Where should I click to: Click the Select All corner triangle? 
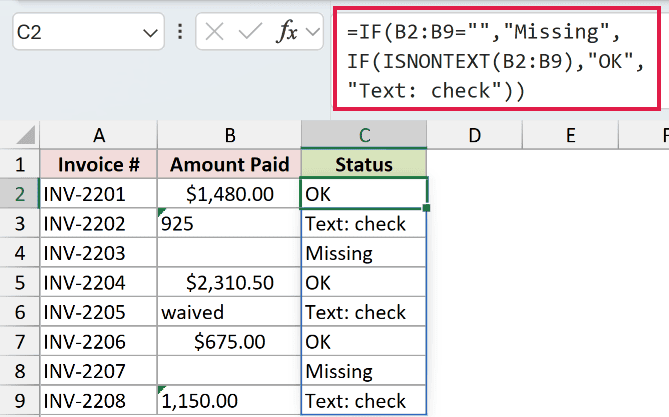coord(25,135)
